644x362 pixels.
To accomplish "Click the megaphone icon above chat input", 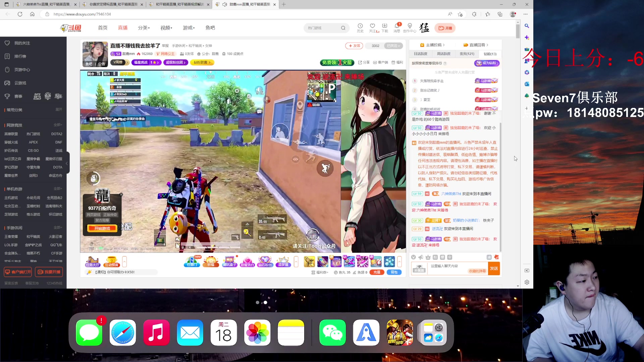I will pyautogui.click(x=421, y=257).
